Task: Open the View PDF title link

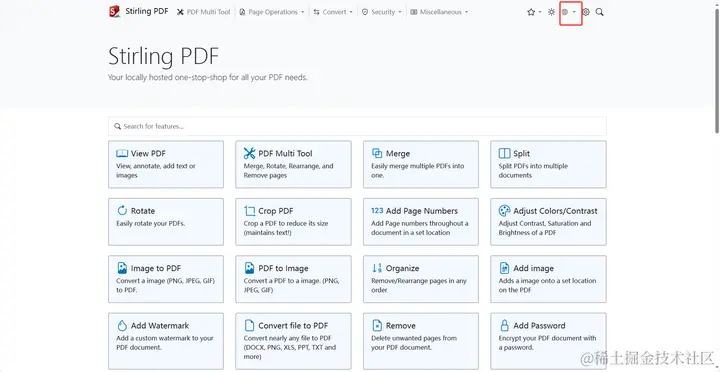Action: 148,153
